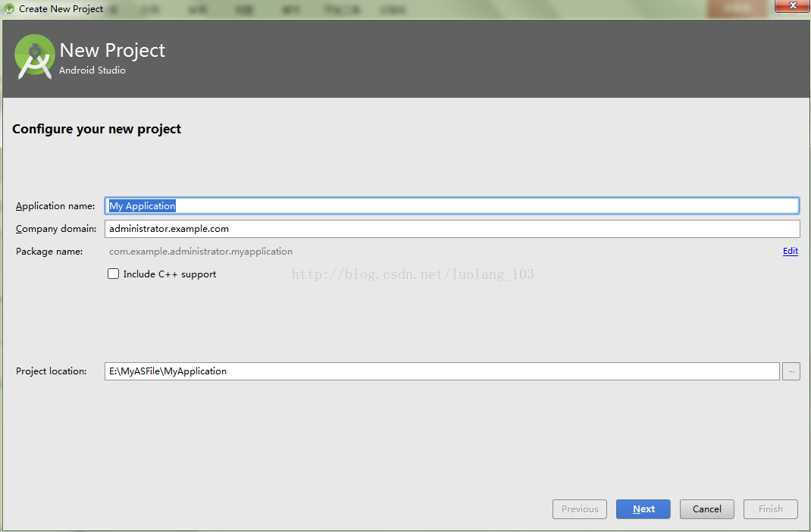Click the Android Studio logo icon
Image resolution: width=811 pixels, height=532 pixels.
pos(35,57)
